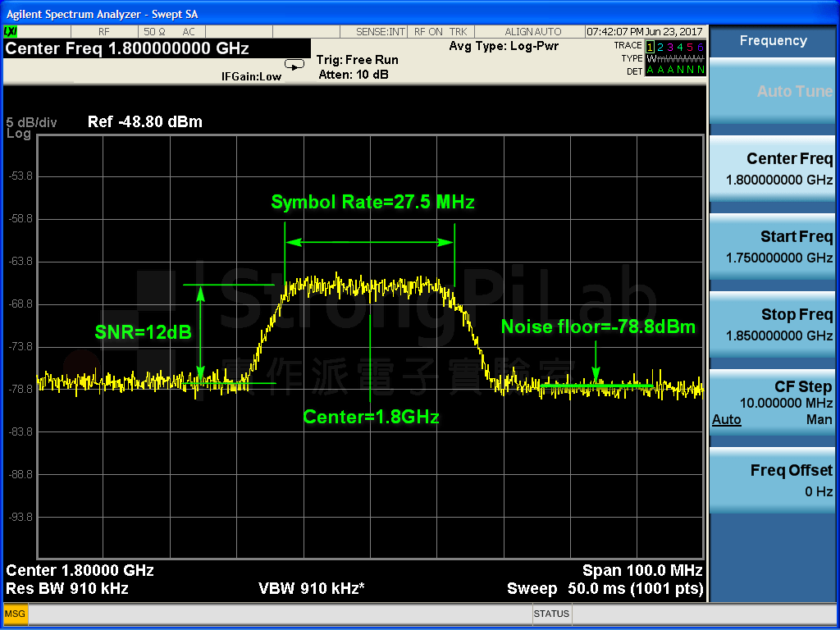Click the RF ON indicator

click(427, 32)
